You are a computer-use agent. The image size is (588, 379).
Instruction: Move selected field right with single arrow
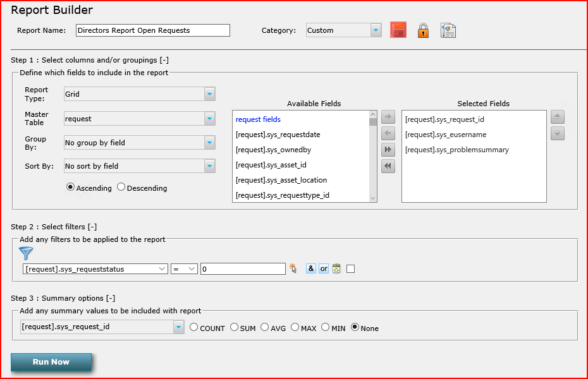click(x=388, y=117)
